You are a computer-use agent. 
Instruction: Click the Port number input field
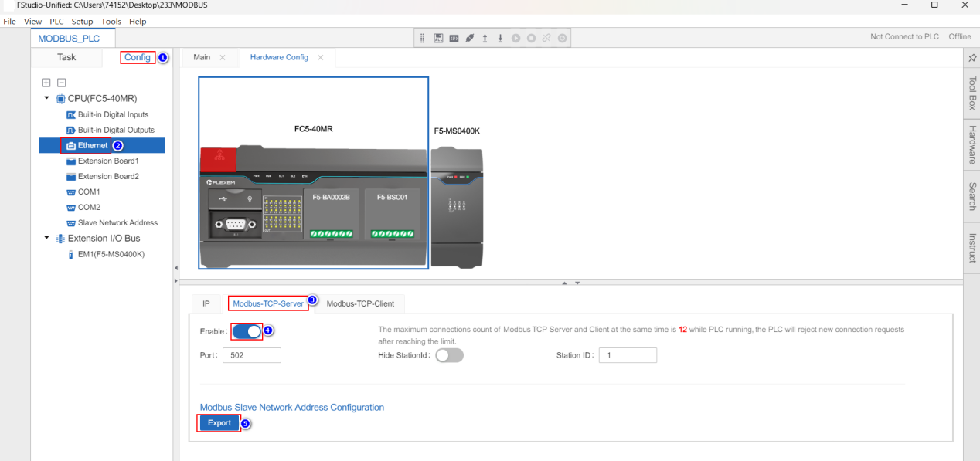tap(252, 355)
